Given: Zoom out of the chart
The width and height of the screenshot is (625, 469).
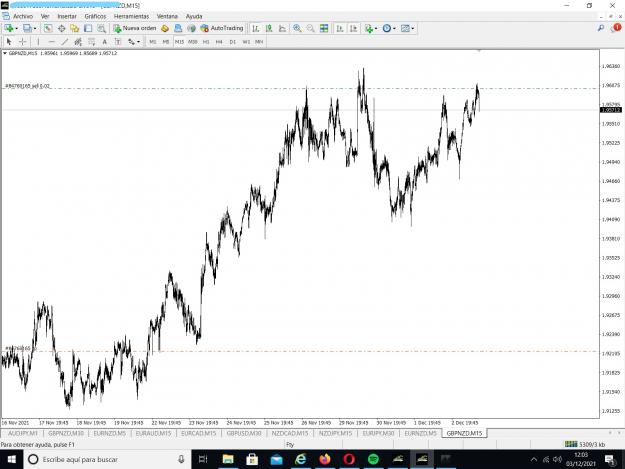Looking at the screenshot, I should [x=311, y=28].
